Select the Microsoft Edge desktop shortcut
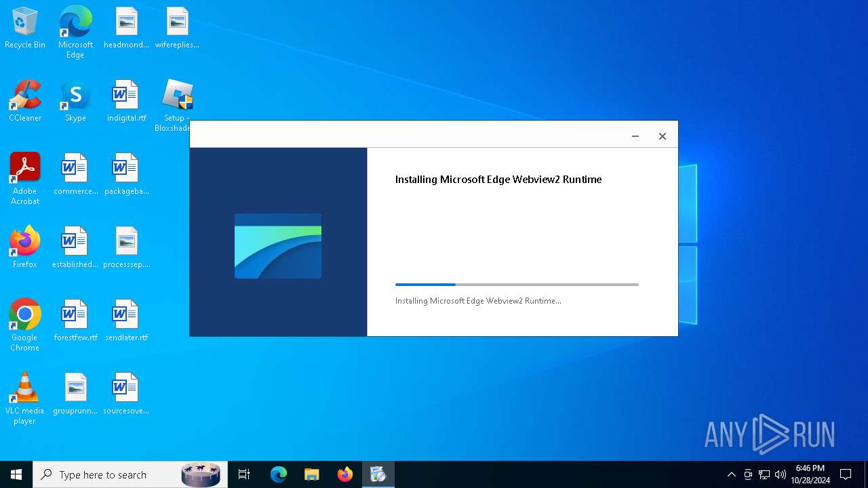868x488 pixels. (x=75, y=33)
